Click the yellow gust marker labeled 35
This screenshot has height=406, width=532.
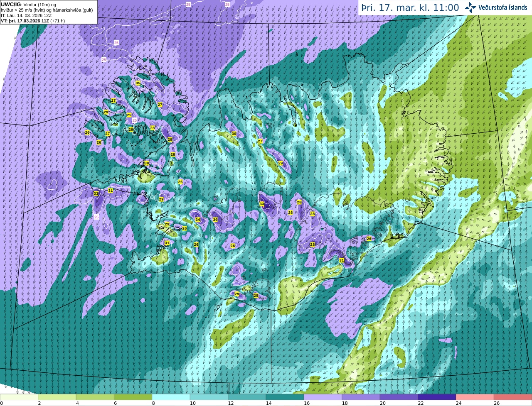tap(138, 83)
